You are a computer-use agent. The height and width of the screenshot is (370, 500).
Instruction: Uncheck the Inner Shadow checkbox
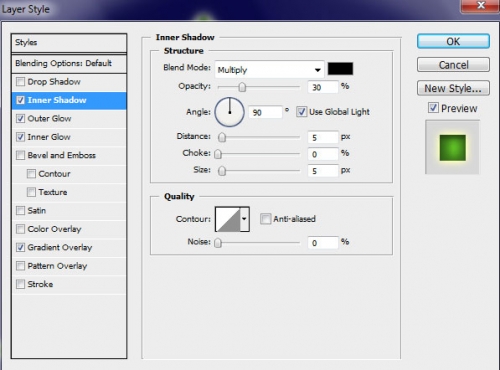click(x=21, y=100)
